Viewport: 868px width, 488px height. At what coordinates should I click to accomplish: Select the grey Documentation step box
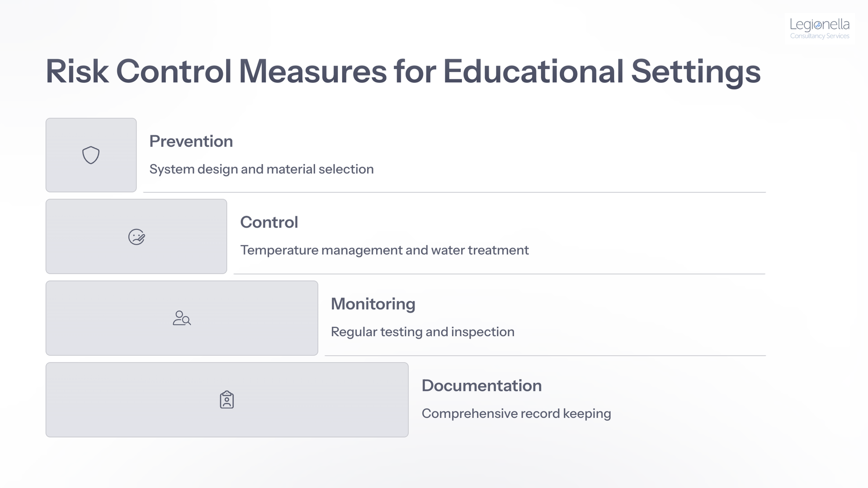pyautogui.click(x=227, y=400)
